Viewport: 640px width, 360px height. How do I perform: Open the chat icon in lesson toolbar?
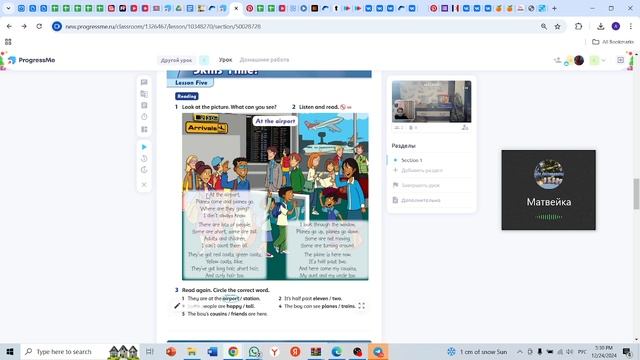(x=144, y=82)
